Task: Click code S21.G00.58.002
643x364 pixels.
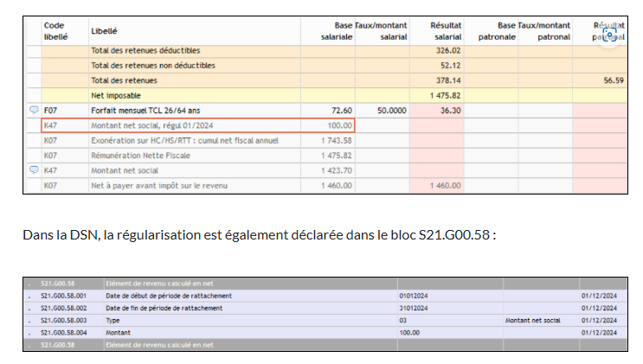Action: pyautogui.click(x=63, y=308)
